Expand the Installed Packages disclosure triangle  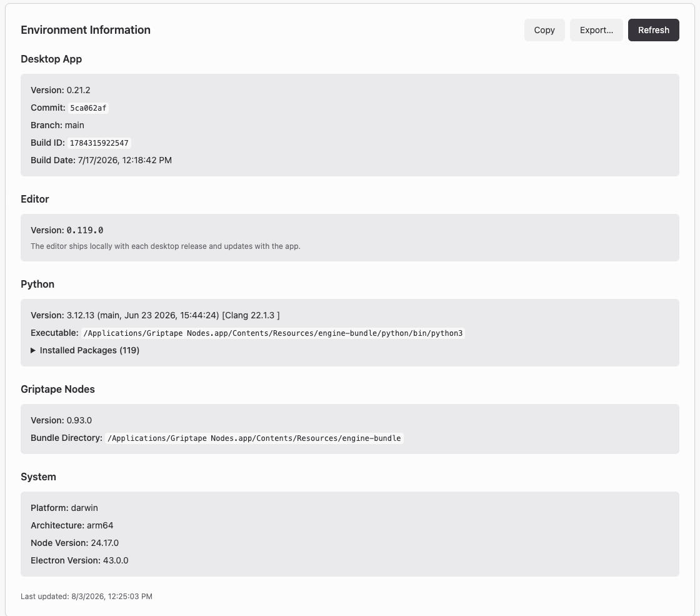[33, 351]
